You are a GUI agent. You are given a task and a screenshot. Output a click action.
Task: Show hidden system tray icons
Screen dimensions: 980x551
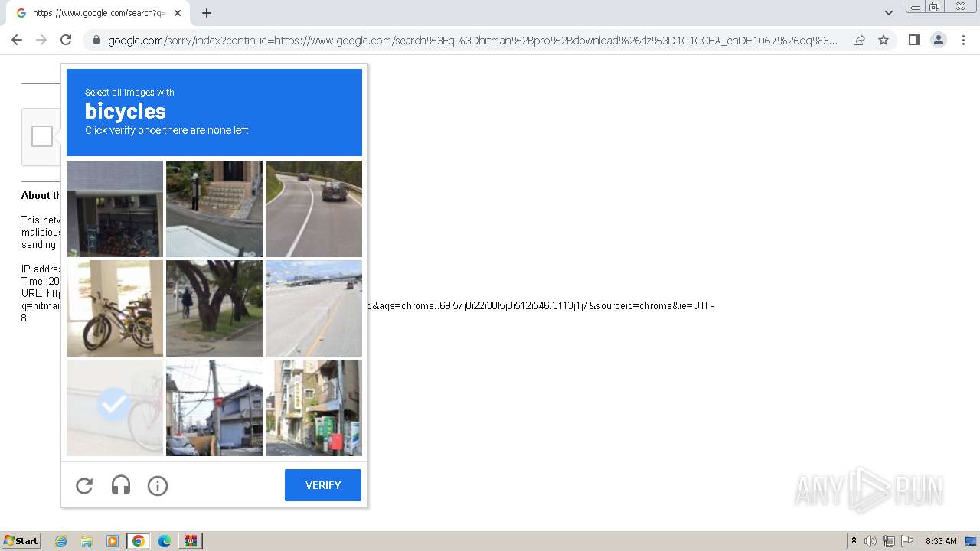coord(854,541)
